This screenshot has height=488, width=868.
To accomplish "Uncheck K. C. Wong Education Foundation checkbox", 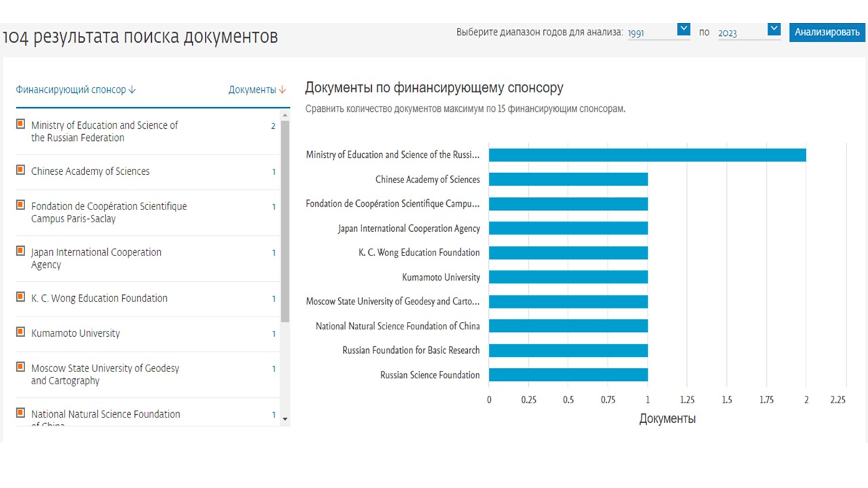I will click(x=20, y=297).
